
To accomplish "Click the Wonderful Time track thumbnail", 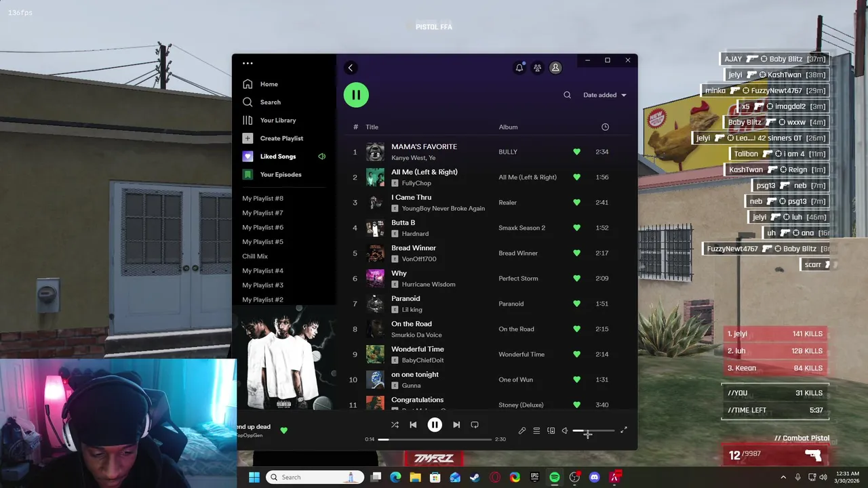I will coord(375,354).
